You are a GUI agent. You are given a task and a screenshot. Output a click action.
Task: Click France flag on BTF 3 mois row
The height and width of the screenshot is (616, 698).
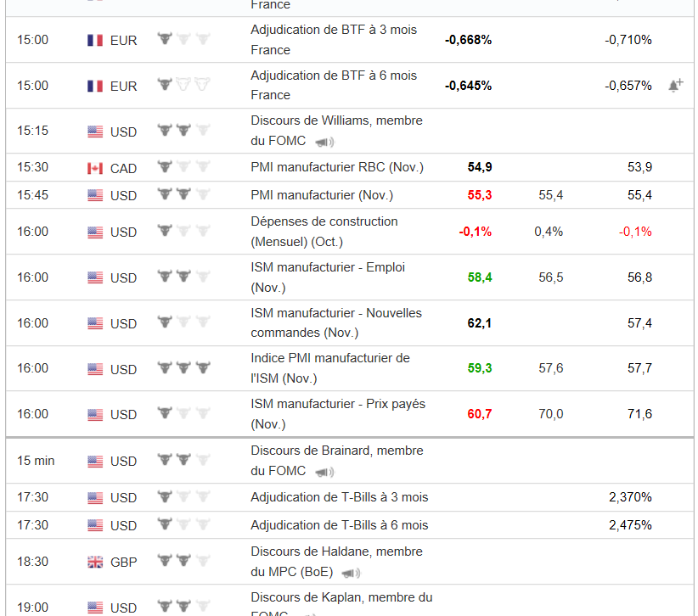tap(95, 40)
